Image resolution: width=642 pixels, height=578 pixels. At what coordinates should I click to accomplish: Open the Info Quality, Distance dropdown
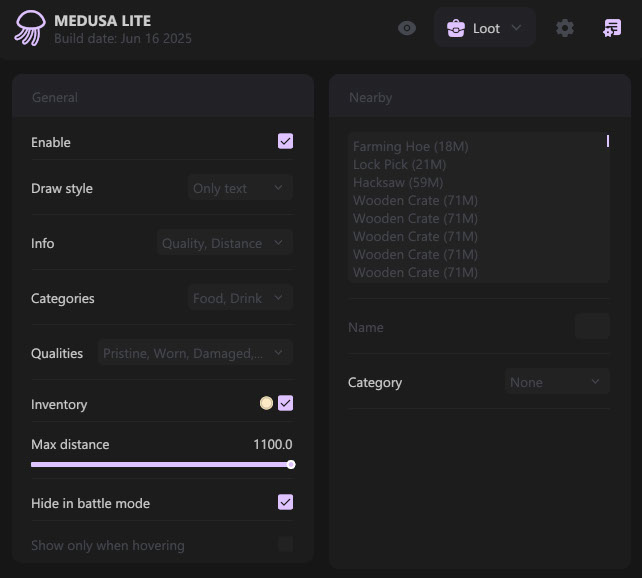225,243
